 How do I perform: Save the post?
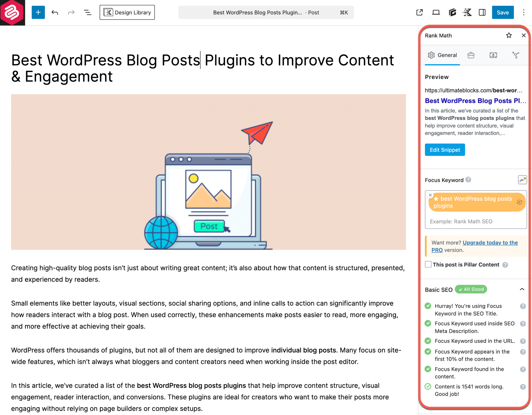503,12
